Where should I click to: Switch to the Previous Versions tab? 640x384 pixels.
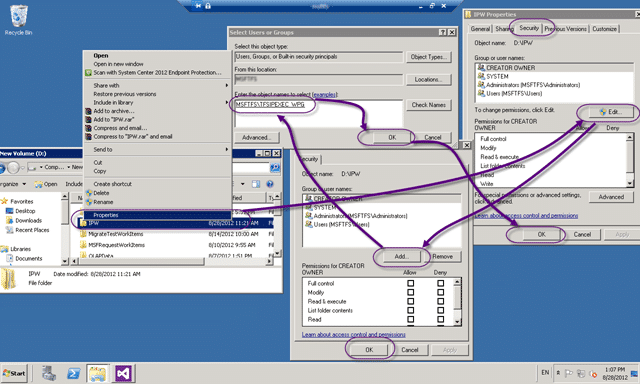565,29
